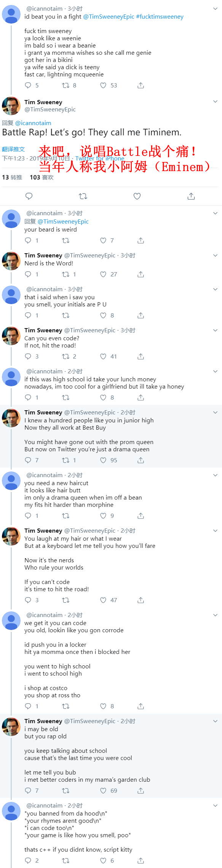Retweet the "Nerd is the Word!" reply
Viewport: 222px width, 868px height.
pos(65,275)
